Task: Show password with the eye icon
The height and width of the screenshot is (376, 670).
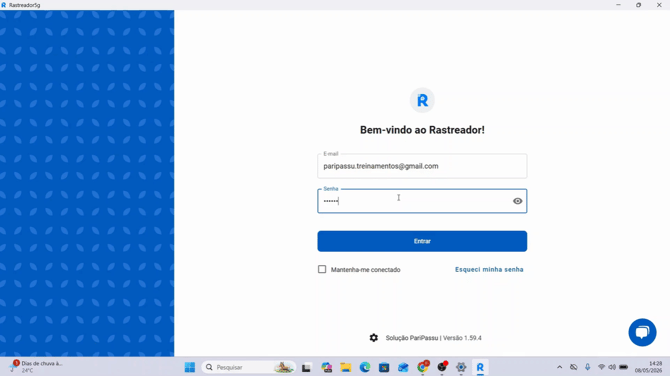Action: coord(517,201)
